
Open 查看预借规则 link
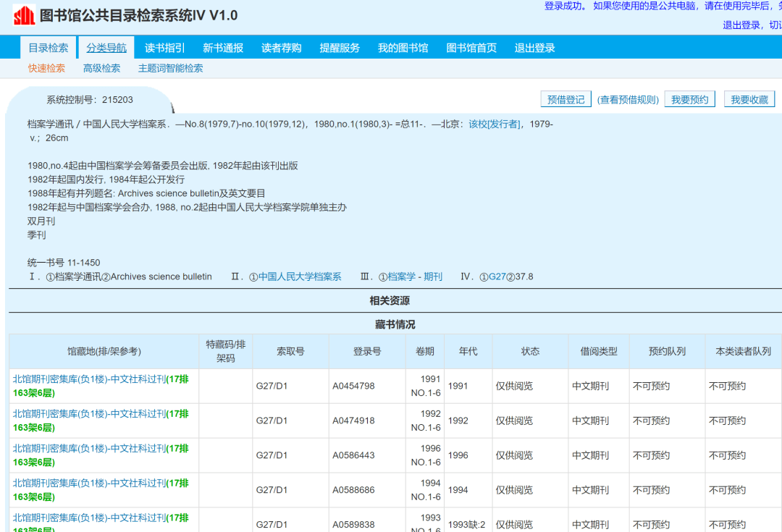pyautogui.click(x=628, y=100)
